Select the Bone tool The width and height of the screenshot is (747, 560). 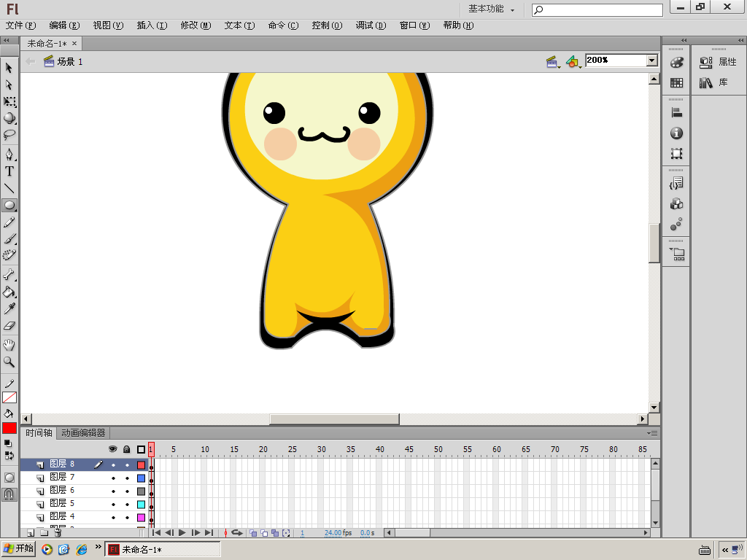tap(9, 275)
